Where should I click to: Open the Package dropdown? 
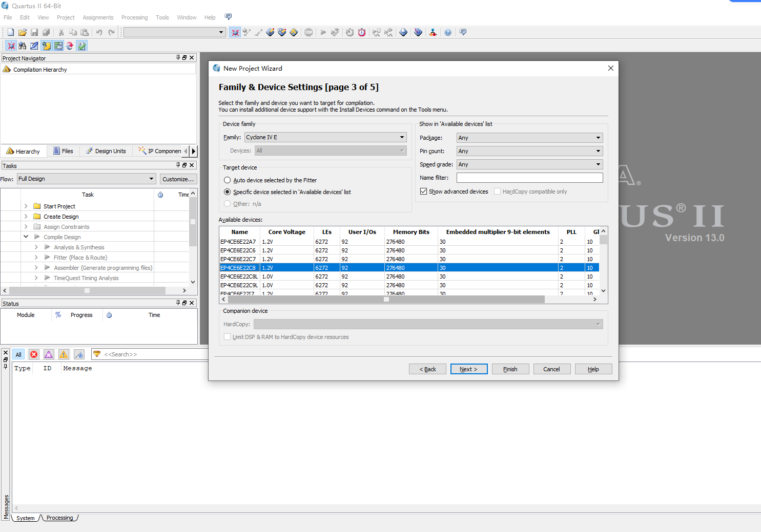(x=529, y=138)
